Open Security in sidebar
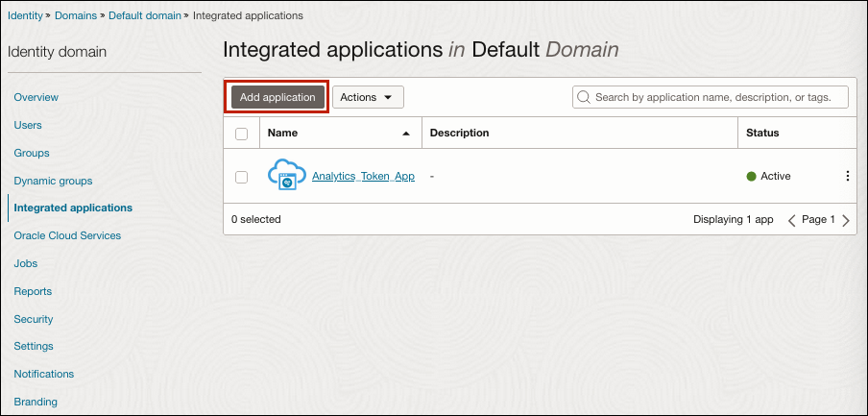This screenshot has width=868, height=416. click(34, 319)
